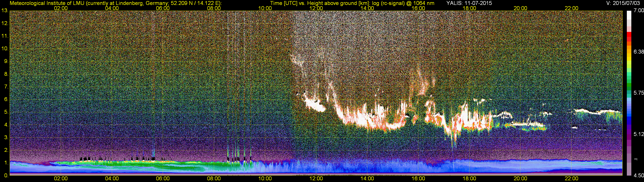The height and width of the screenshot is (182, 644).
Task: Click the 3. height axis label
Action: click(6, 137)
